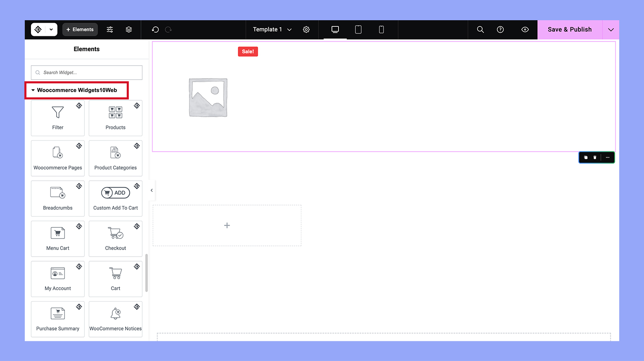Image resolution: width=644 pixels, height=361 pixels.
Task: Select the Menu Cart widget icon
Action: point(57,238)
